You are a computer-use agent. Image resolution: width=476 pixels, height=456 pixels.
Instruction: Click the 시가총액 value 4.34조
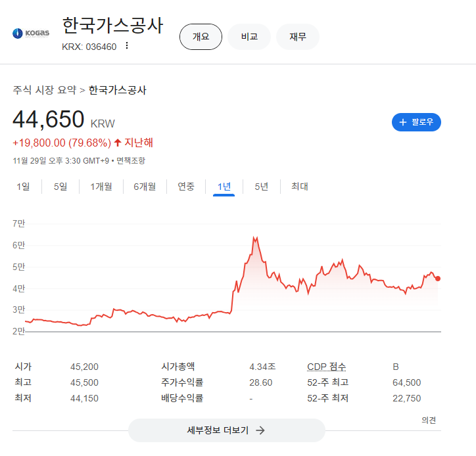[262, 367]
